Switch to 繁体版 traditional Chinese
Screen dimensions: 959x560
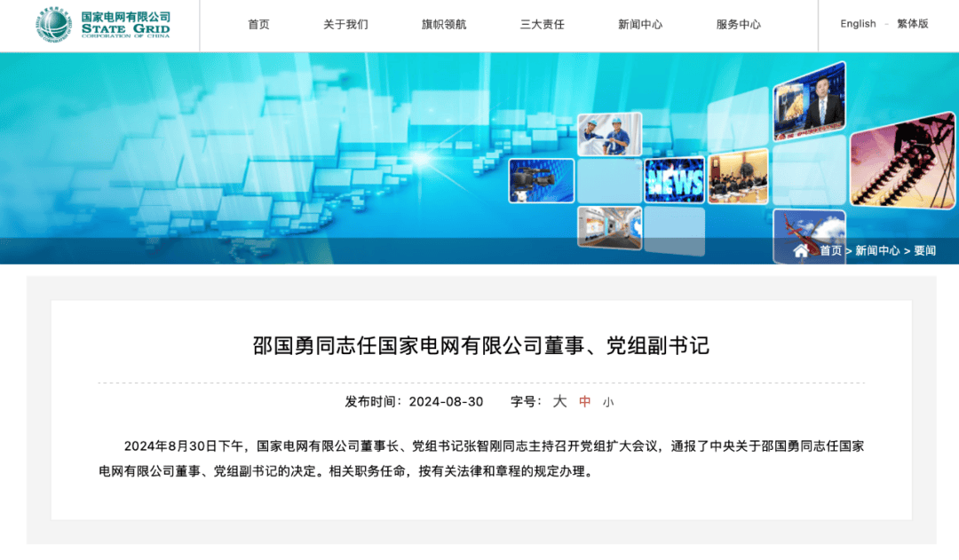click(913, 24)
